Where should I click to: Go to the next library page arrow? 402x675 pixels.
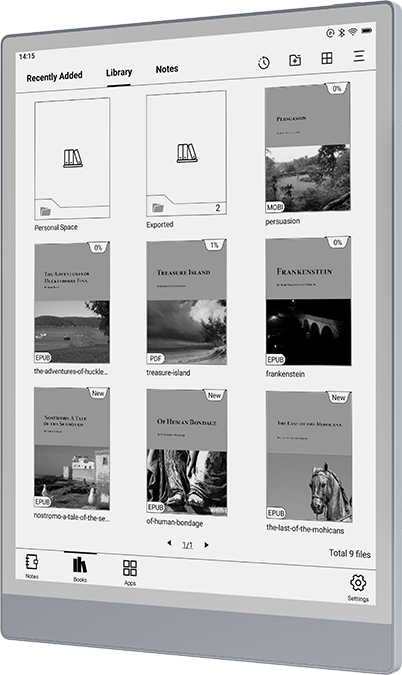207,545
